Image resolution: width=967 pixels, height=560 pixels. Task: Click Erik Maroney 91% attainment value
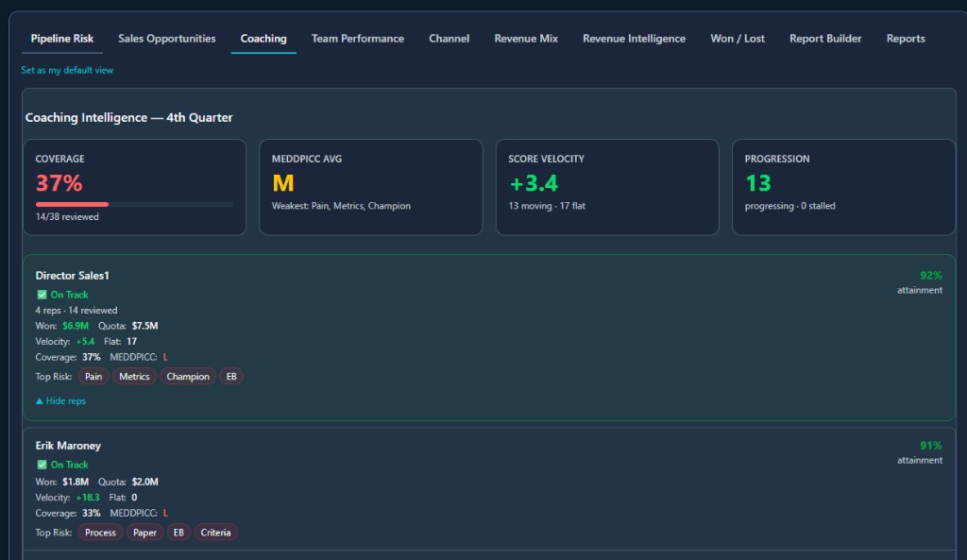930,446
